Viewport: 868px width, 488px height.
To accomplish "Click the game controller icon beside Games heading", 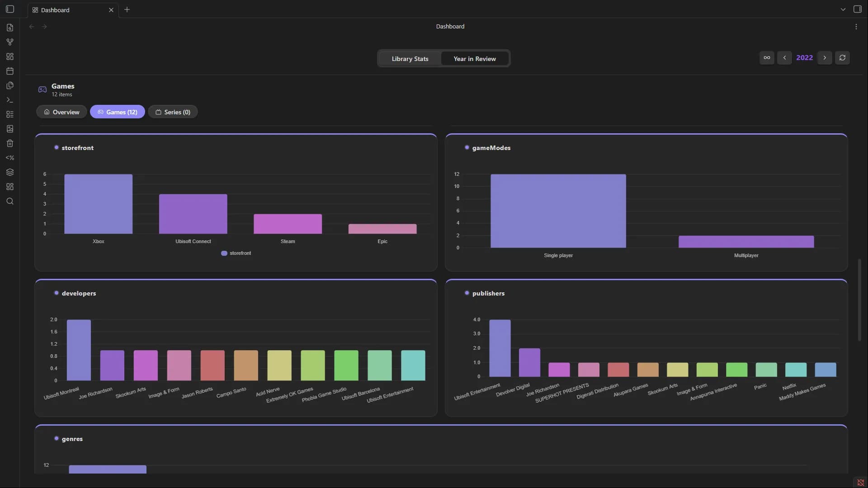I will (x=42, y=89).
